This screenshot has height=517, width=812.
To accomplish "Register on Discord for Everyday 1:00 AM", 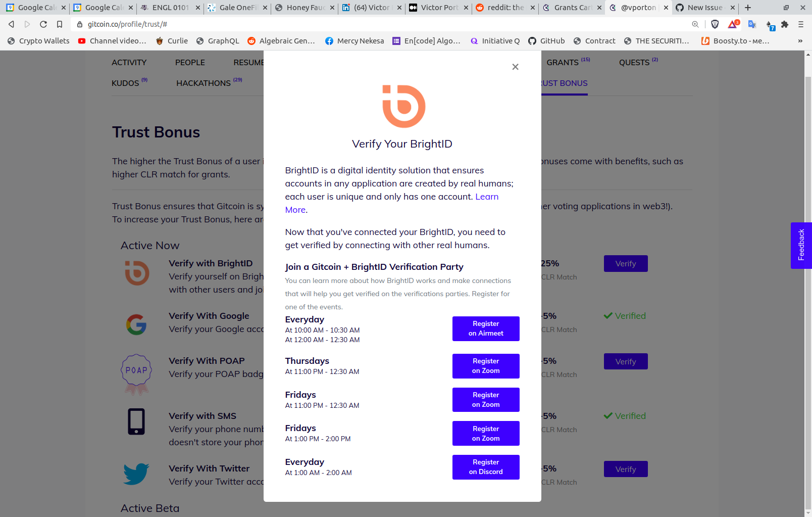I will (x=486, y=467).
